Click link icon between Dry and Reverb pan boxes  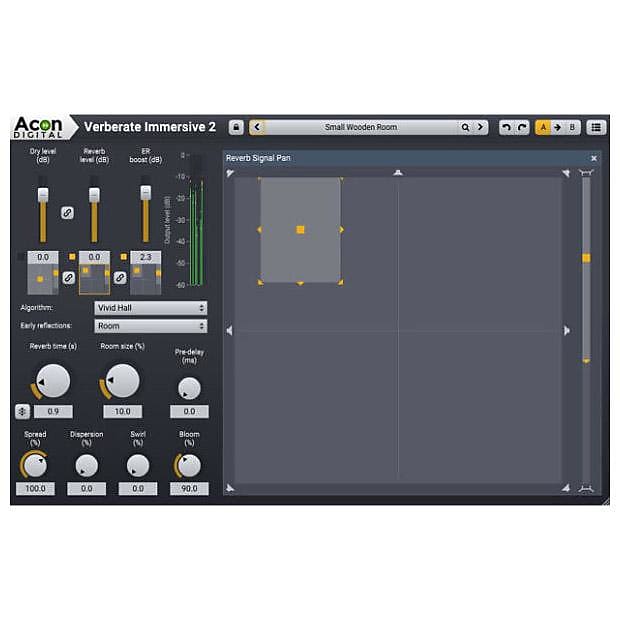point(68,278)
